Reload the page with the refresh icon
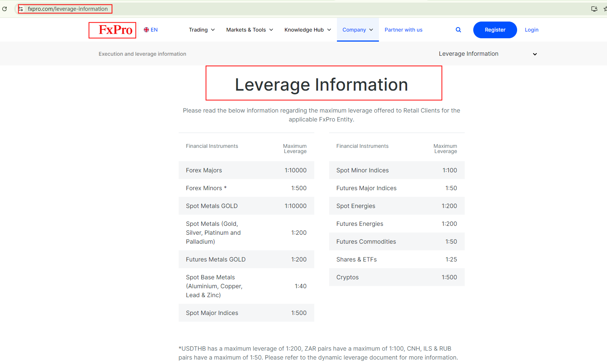 pyautogui.click(x=4, y=9)
